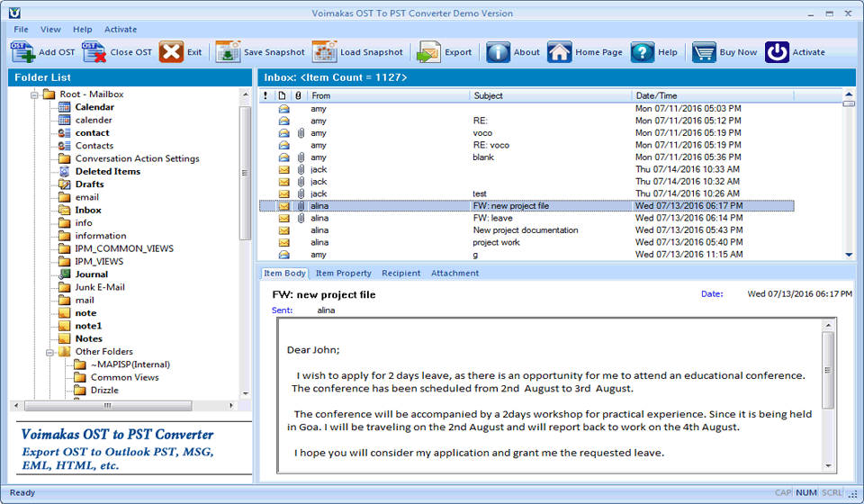864x504 pixels.
Task: Click the folder list vertical scrollbar thumb
Action: click(x=245, y=174)
